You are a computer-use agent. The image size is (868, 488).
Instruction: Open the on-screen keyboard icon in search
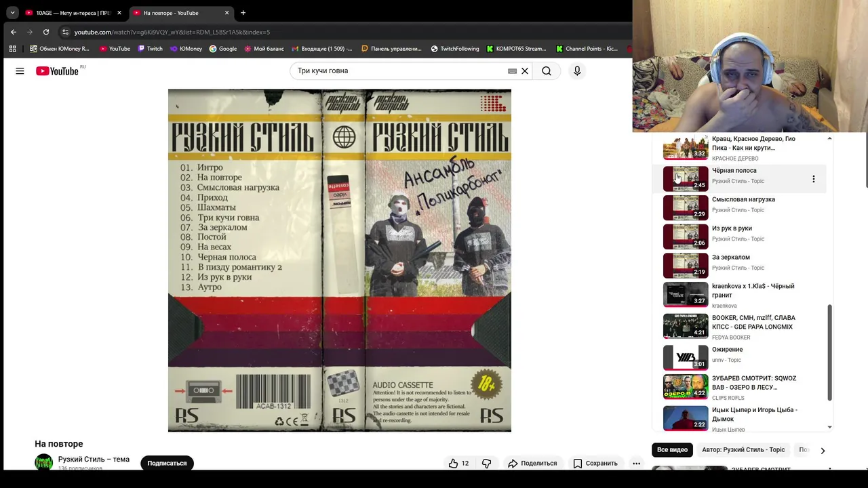click(512, 71)
